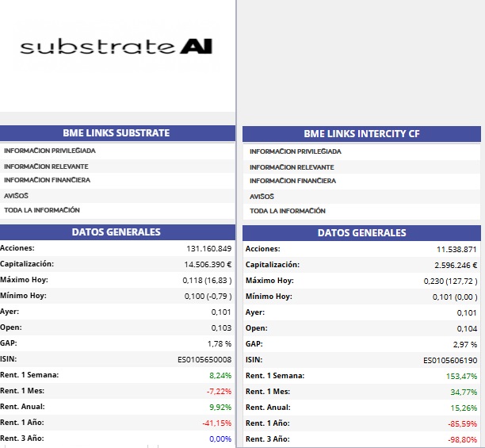Click Intercity Rent. 1 Semana value 153,47%
This screenshot has height=448, width=485.
tap(461, 376)
